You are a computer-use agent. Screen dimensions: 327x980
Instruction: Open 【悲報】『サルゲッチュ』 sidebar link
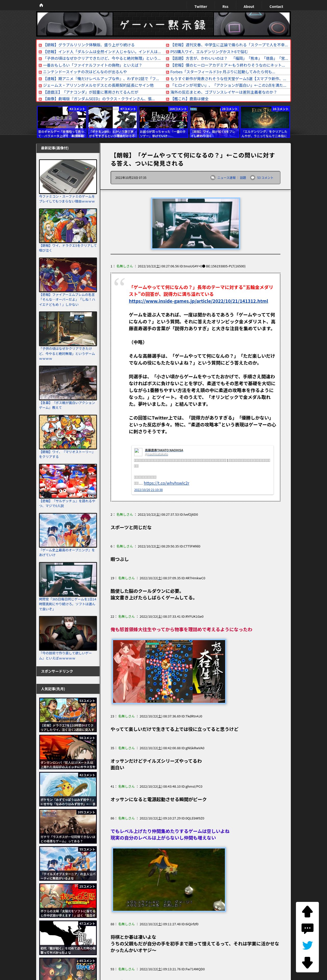point(67,503)
